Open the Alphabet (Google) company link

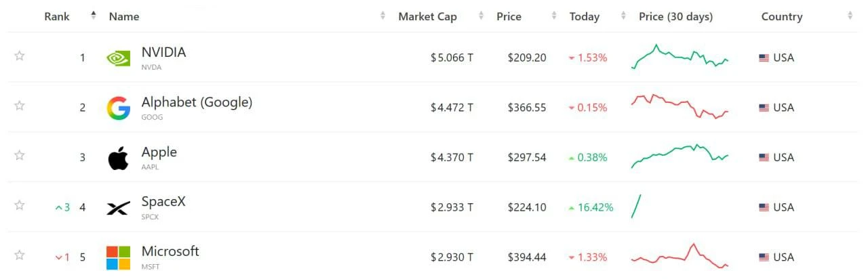pos(197,102)
